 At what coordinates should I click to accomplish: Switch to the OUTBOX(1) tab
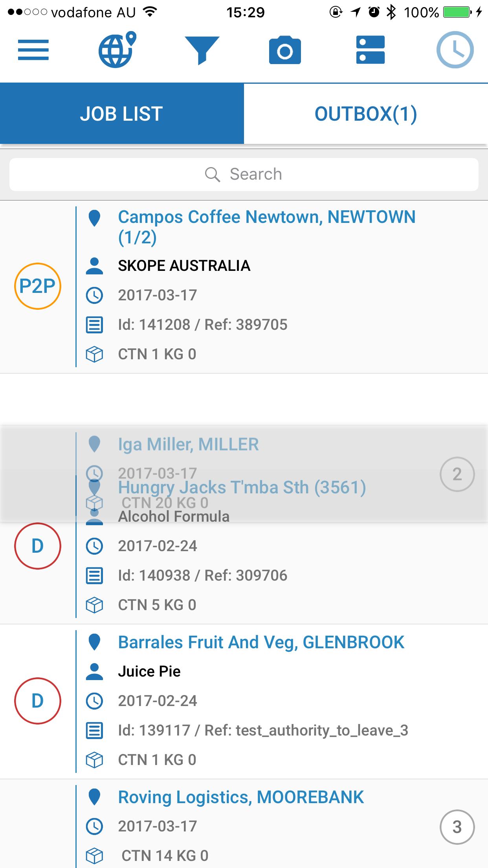(366, 114)
